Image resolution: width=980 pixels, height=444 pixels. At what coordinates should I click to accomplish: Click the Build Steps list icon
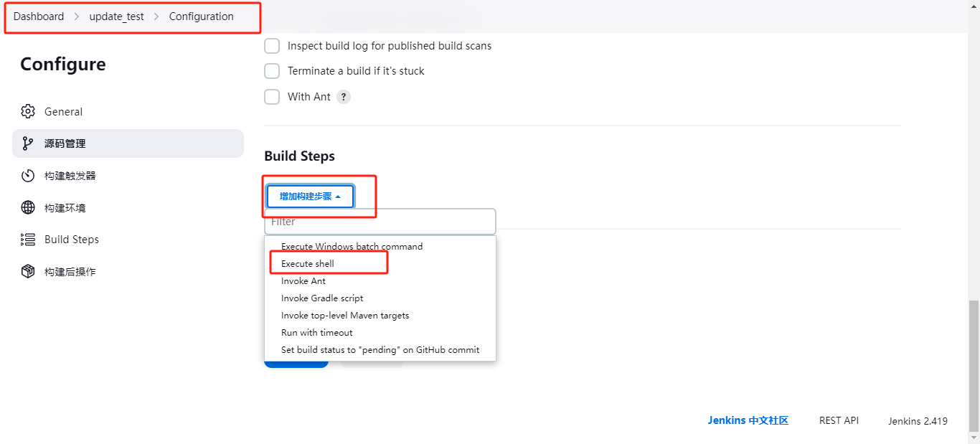28,240
